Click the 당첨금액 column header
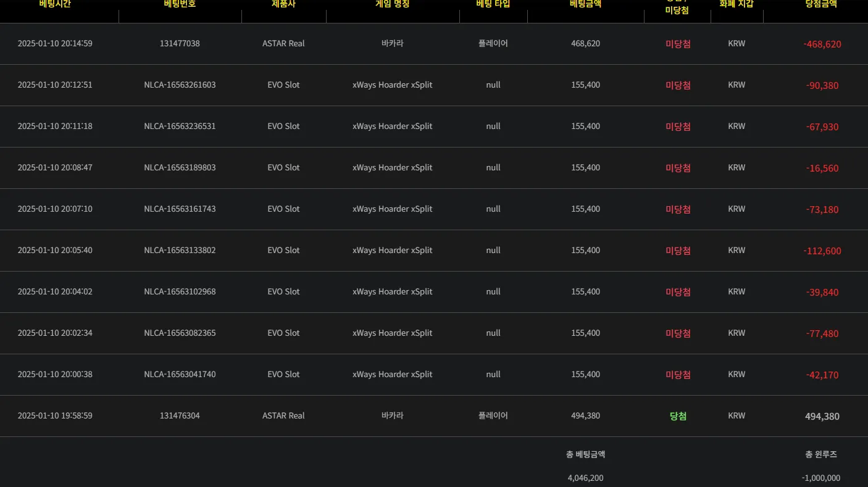The width and height of the screenshot is (868, 487). (x=822, y=4)
